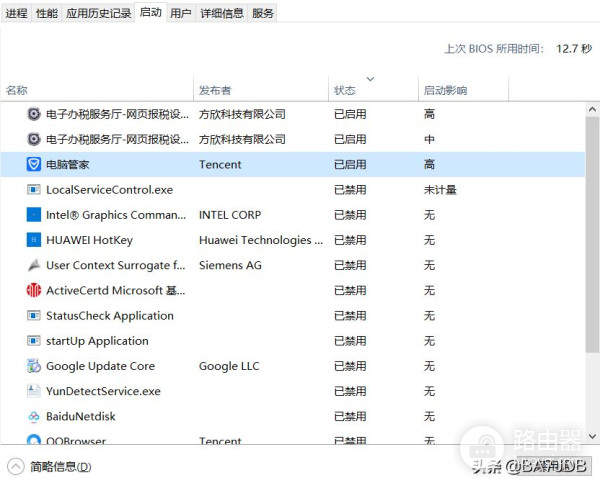
Task: Click scrollbar down arrow
Action: 592,436
